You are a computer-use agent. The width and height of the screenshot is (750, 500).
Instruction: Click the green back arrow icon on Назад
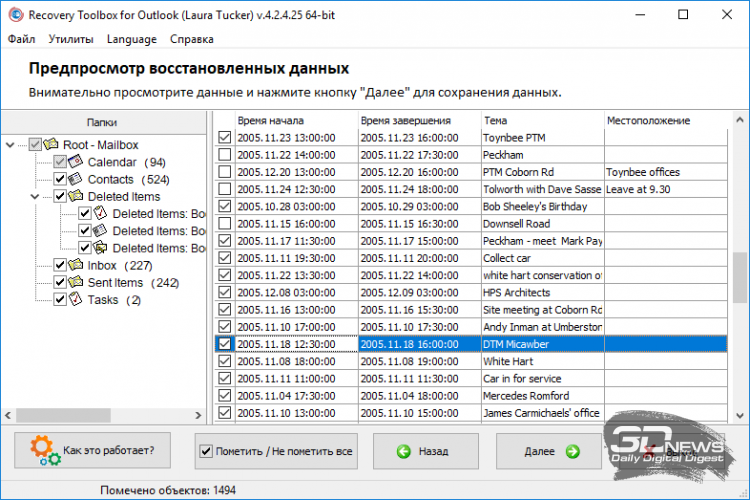tap(404, 451)
